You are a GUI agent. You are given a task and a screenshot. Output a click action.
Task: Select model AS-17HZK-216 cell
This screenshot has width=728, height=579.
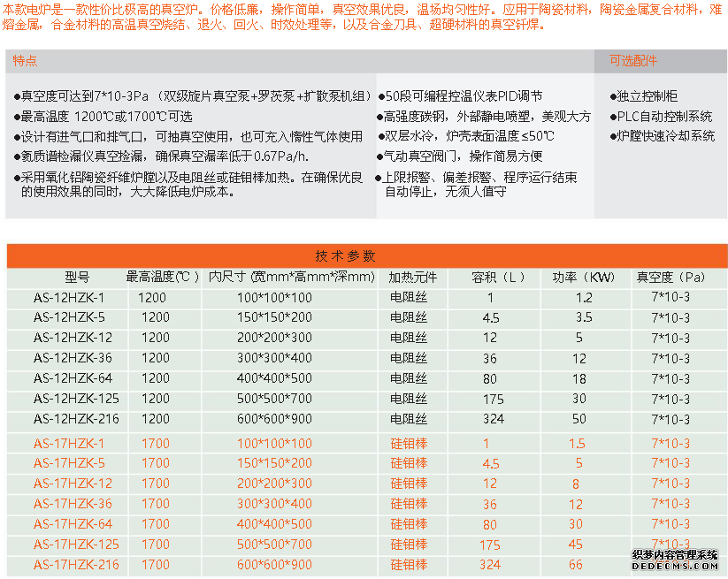tap(76, 565)
